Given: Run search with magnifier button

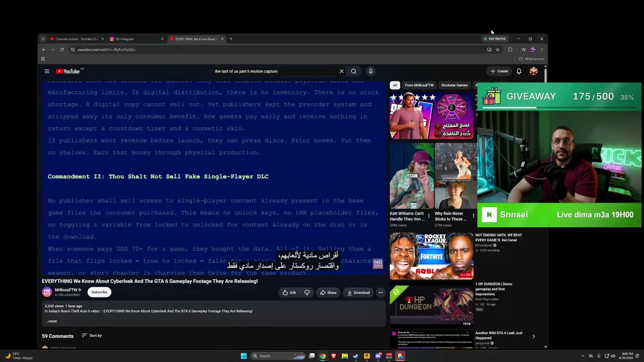Looking at the screenshot, I should (354, 71).
